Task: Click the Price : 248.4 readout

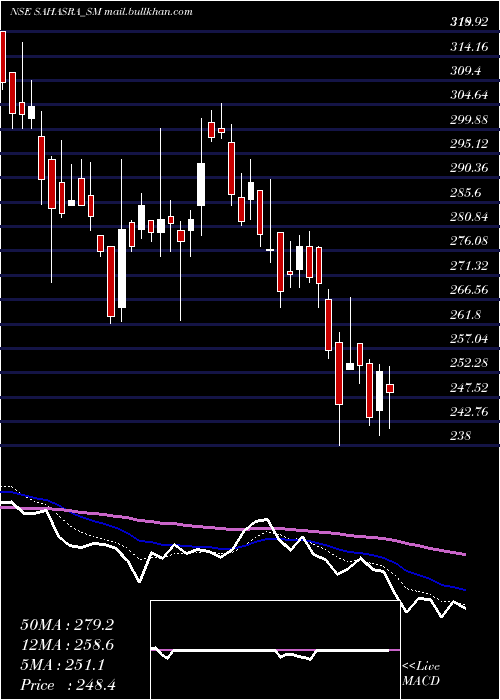Action: pyautogui.click(x=68, y=685)
